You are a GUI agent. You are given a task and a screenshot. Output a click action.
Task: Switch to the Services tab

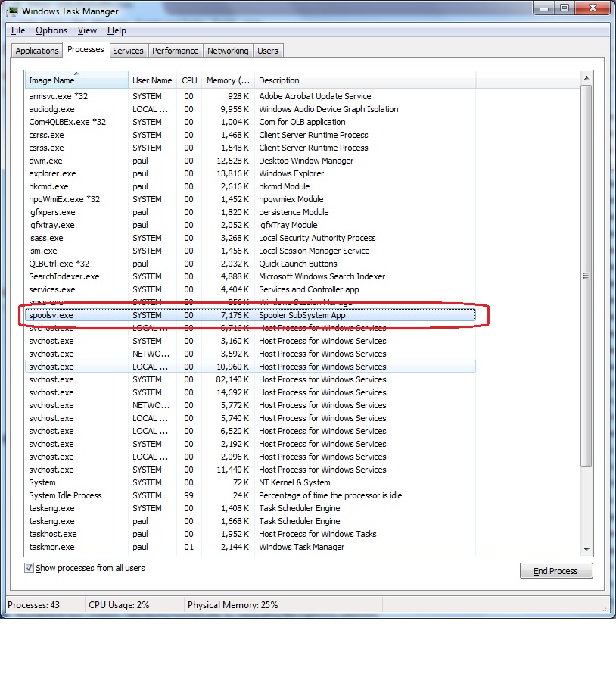click(x=128, y=51)
